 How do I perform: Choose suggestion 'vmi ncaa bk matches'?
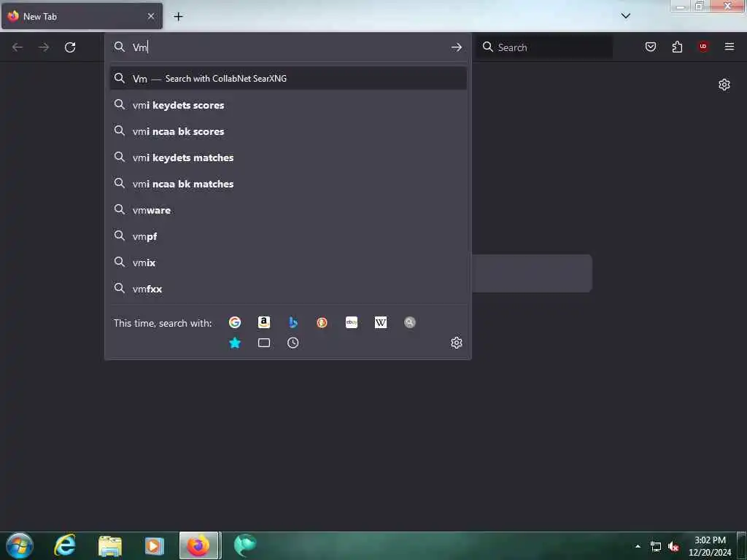coord(288,184)
